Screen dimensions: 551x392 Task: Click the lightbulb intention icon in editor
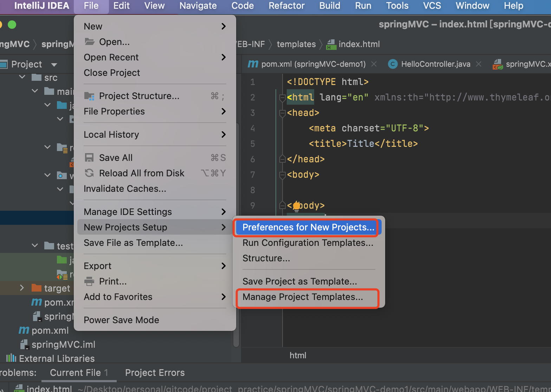pos(297,206)
